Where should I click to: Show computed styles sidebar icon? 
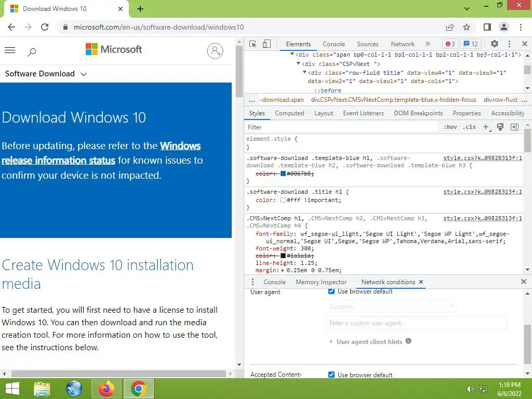coord(514,127)
